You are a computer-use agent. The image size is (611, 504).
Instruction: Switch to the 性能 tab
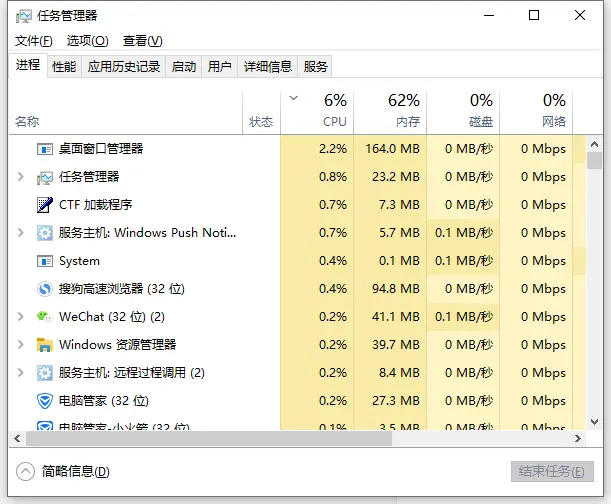tap(64, 67)
